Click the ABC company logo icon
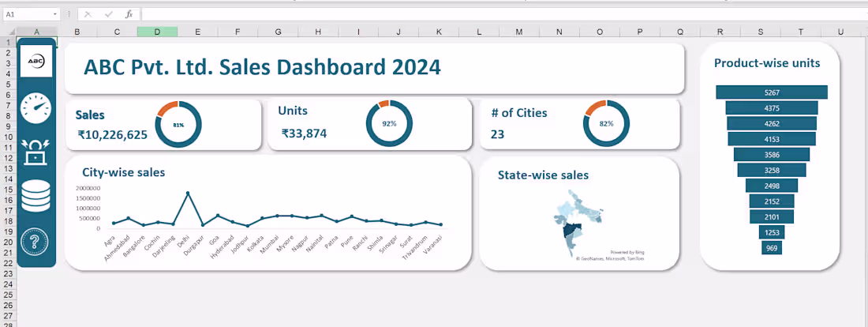This screenshot has width=868, height=327. tap(36, 61)
